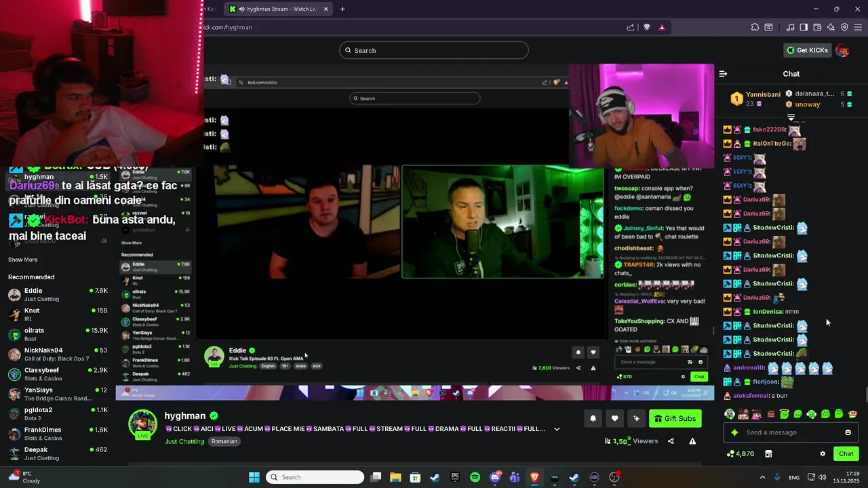The image size is (868, 488).
Task: Open the user profile avatar menu
Action: coord(843,50)
